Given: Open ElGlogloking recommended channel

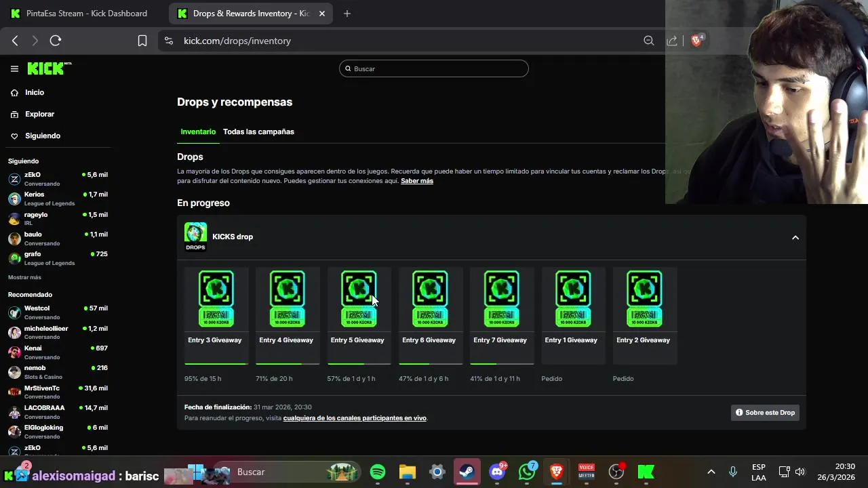Looking at the screenshot, I should coord(58,432).
